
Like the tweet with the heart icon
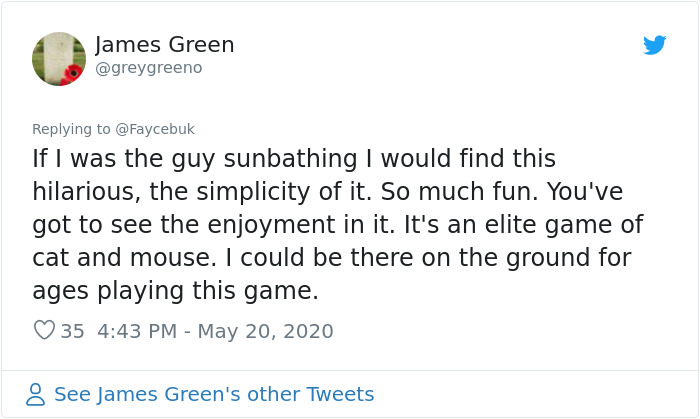44,330
